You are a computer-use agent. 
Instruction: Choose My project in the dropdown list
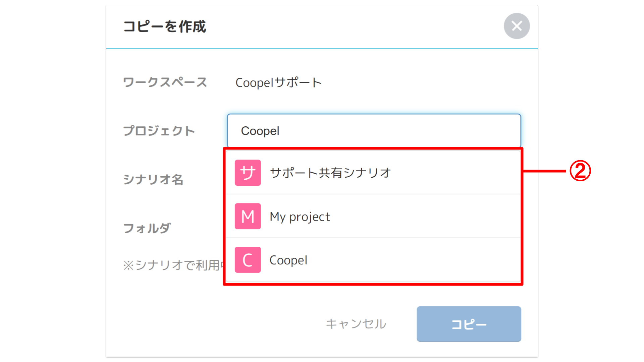pyautogui.click(x=300, y=217)
